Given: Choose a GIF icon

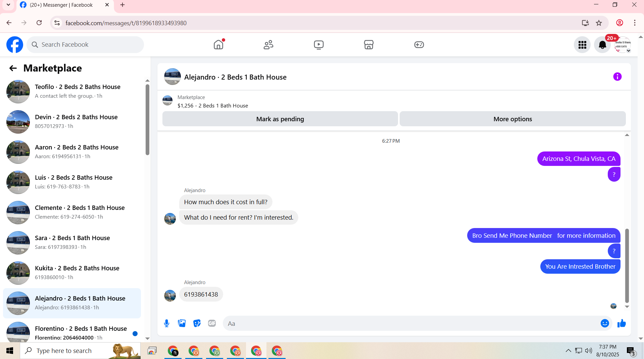Looking at the screenshot, I should (212, 323).
